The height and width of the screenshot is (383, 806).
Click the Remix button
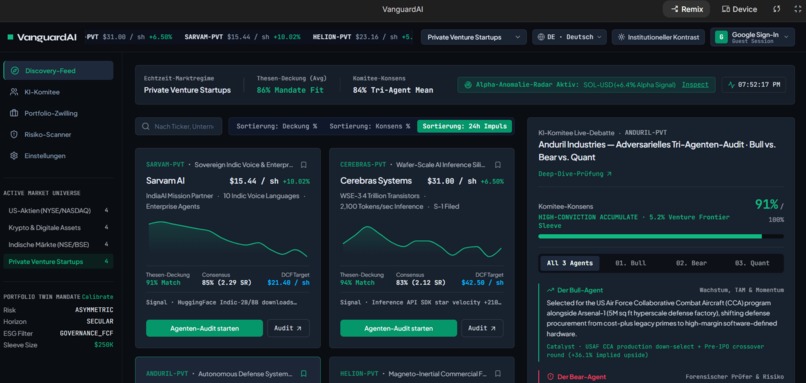[686, 9]
